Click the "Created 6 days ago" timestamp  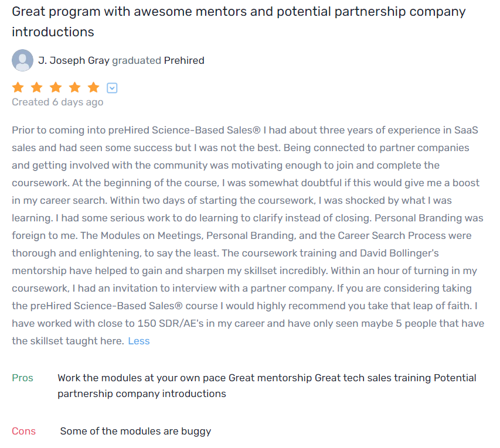click(x=57, y=102)
